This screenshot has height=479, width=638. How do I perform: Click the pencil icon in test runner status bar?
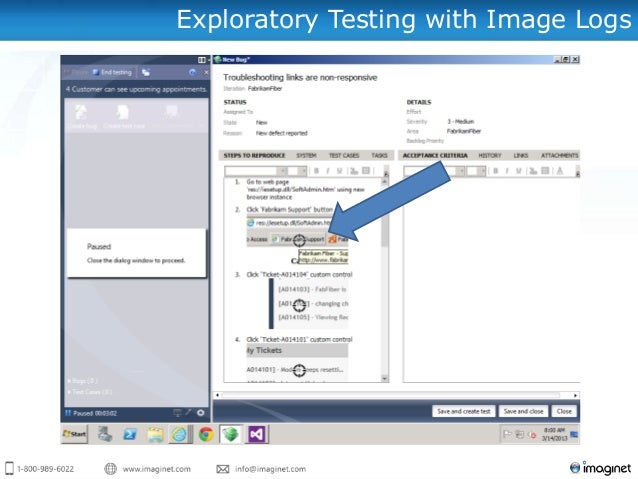pos(188,413)
